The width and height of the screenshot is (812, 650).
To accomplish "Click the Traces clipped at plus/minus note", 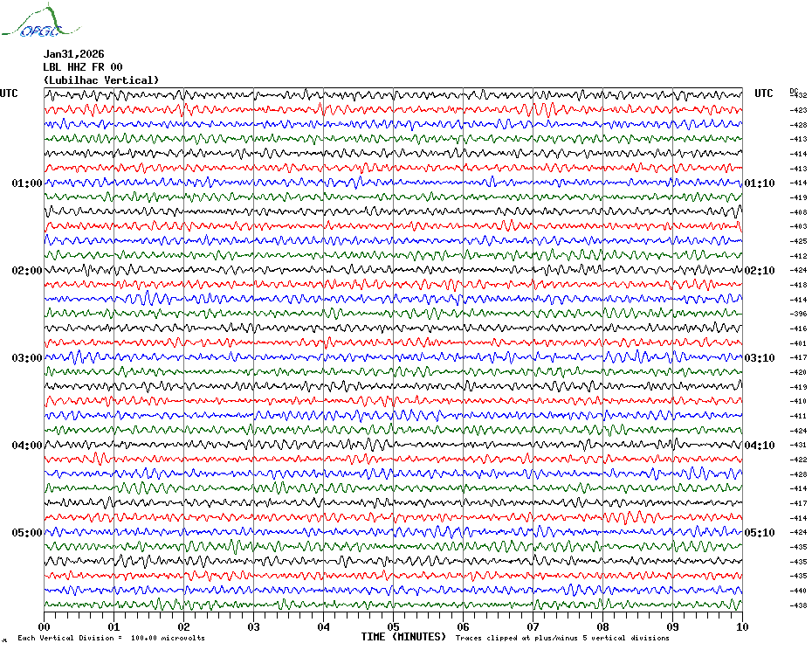I will click(562, 638).
